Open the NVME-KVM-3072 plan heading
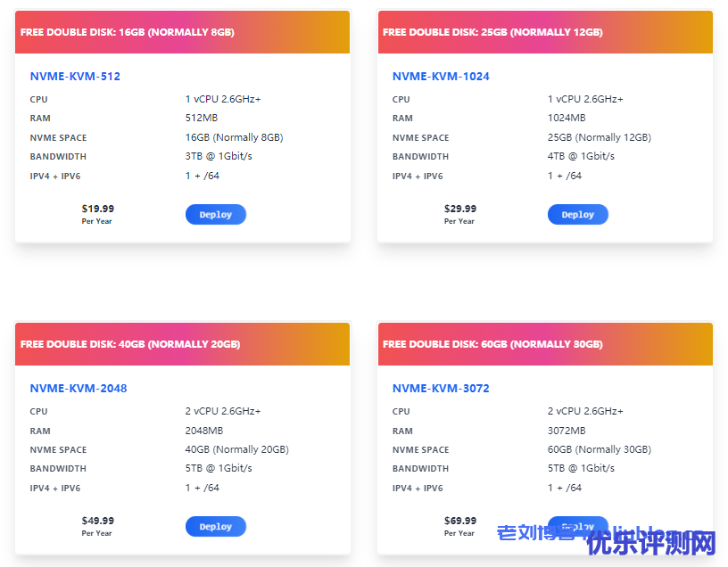 (x=441, y=389)
